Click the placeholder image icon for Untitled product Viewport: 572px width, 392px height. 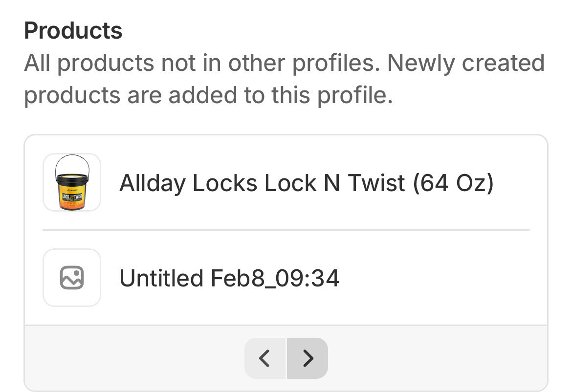coord(72,278)
